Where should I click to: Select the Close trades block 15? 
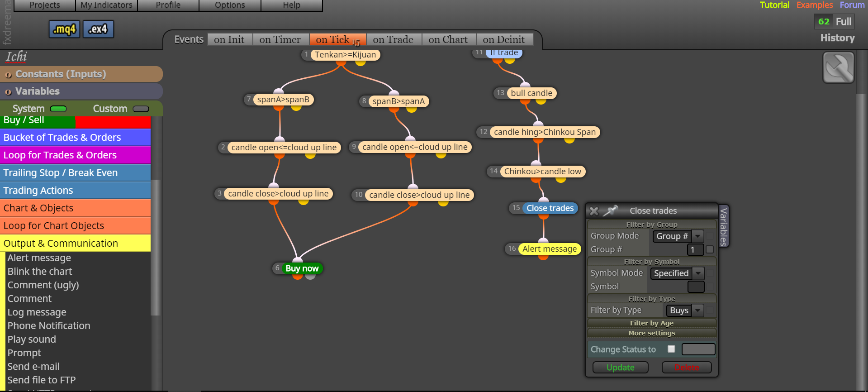(550, 208)
